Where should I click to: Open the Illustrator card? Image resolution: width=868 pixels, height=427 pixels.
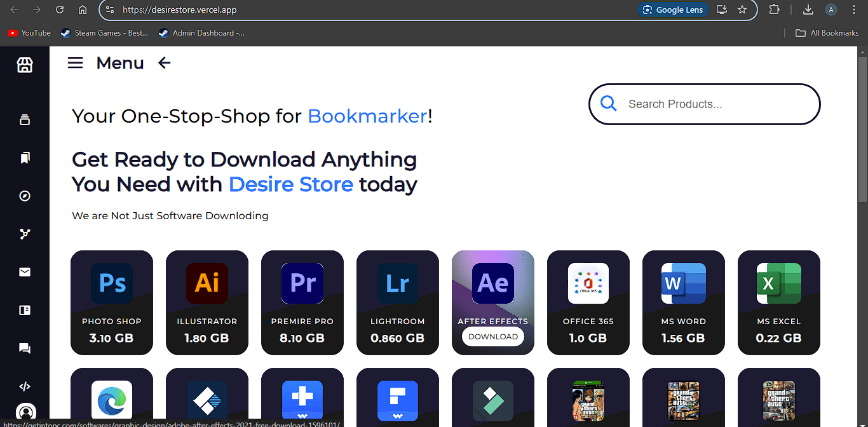pos(207,302)
